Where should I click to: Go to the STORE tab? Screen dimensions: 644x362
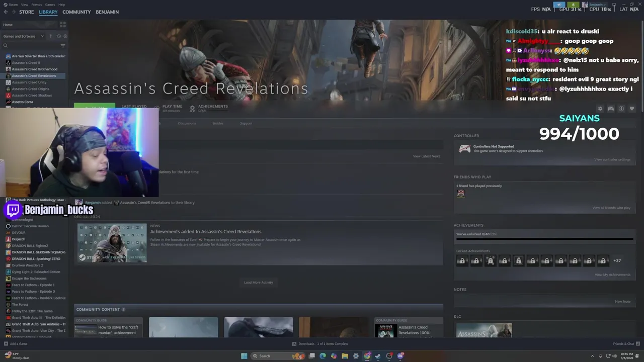(x=27, y=12)
